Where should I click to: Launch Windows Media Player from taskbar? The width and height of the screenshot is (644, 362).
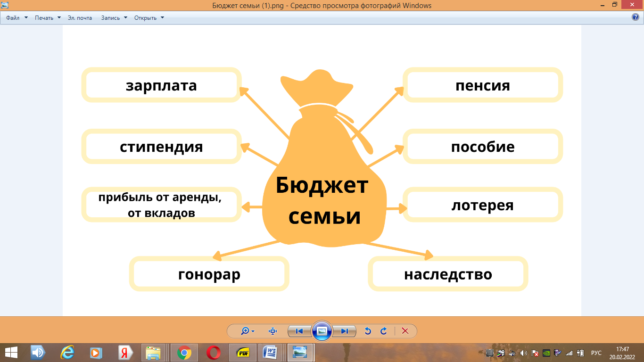96,353
